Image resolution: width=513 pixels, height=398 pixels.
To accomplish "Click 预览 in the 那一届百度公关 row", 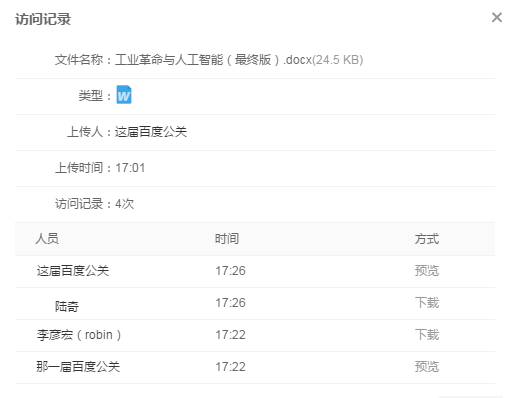I will [427, 367].
